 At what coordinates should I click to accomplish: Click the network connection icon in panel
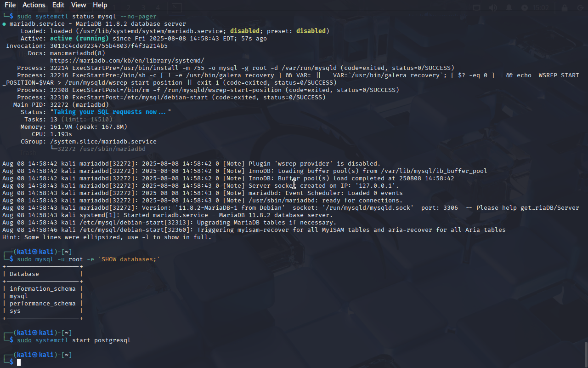[477, 8]
